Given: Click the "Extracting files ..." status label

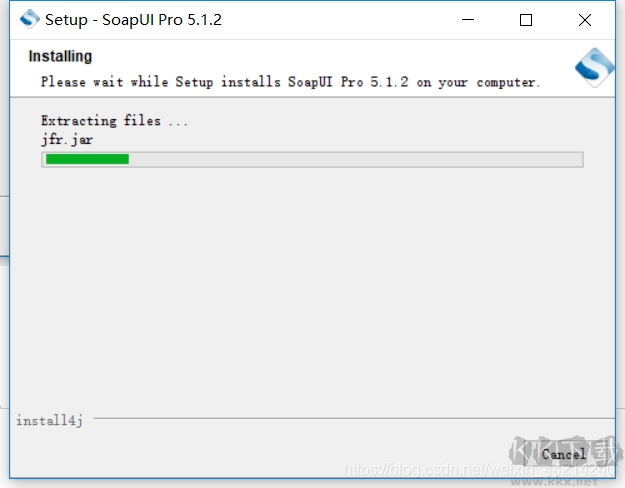Looking at the screenshot, I should point(114,121).
